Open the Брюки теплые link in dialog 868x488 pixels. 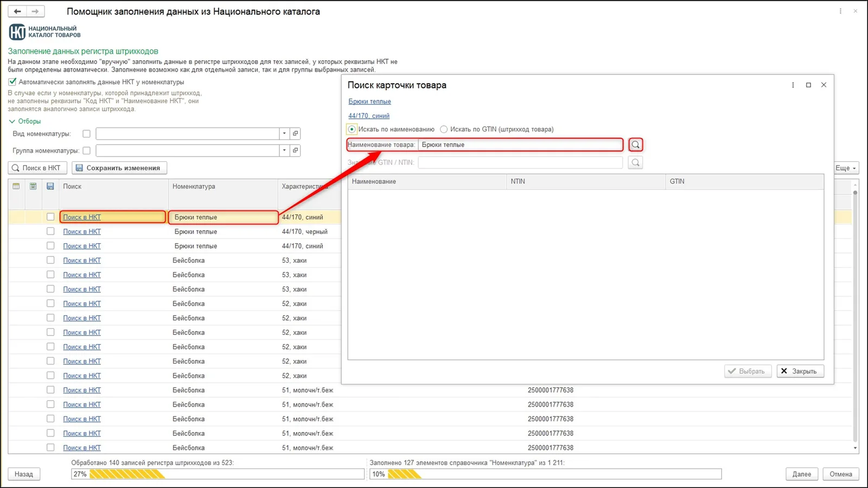[369, 102]
